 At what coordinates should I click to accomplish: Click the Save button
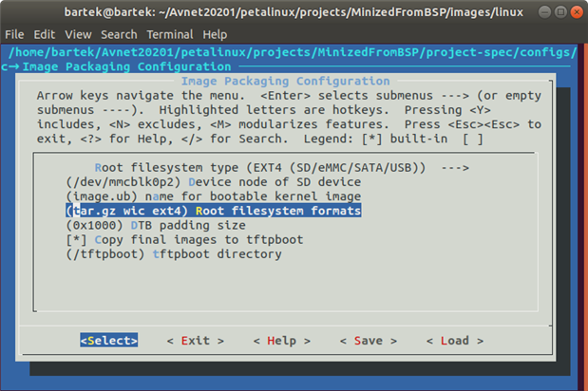pos(362,341)
